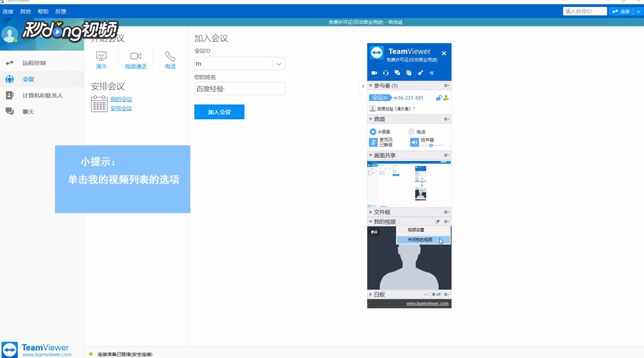Collapse the 音频 section

[x=370, y=119]
